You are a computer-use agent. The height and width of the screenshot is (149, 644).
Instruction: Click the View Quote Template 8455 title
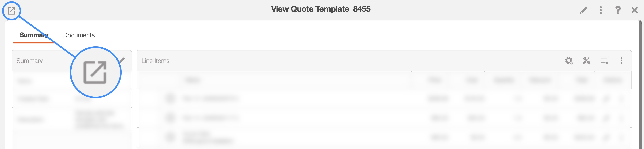tap(321, 9)
